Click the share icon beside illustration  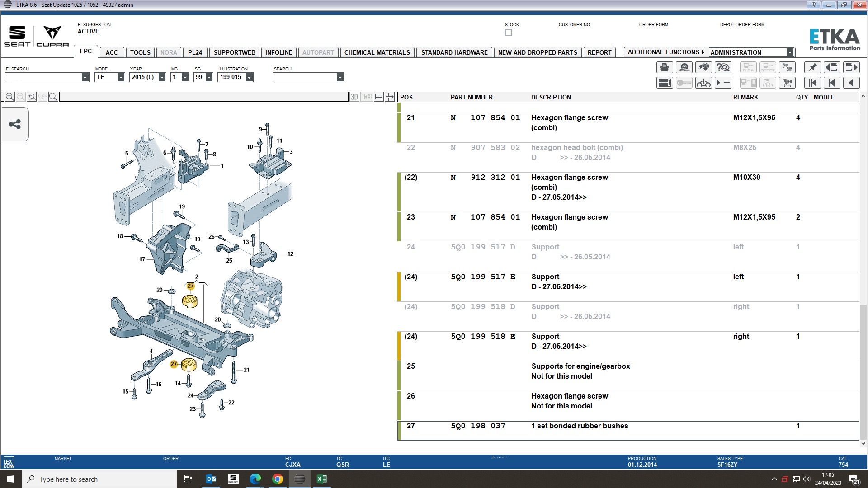pyautogui.click(x=15, y=124)
